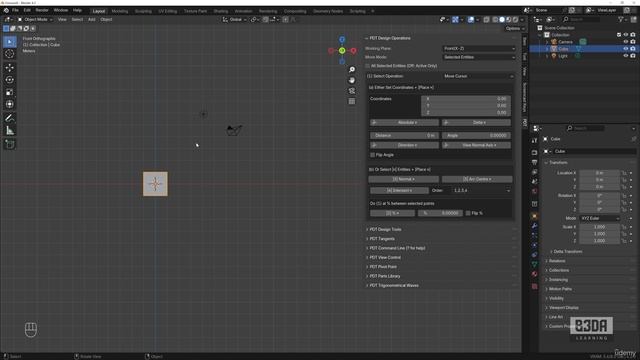This screenshot has width=640, height=360.
Task: Pick the Measure tool
Action: click(10, 131)
